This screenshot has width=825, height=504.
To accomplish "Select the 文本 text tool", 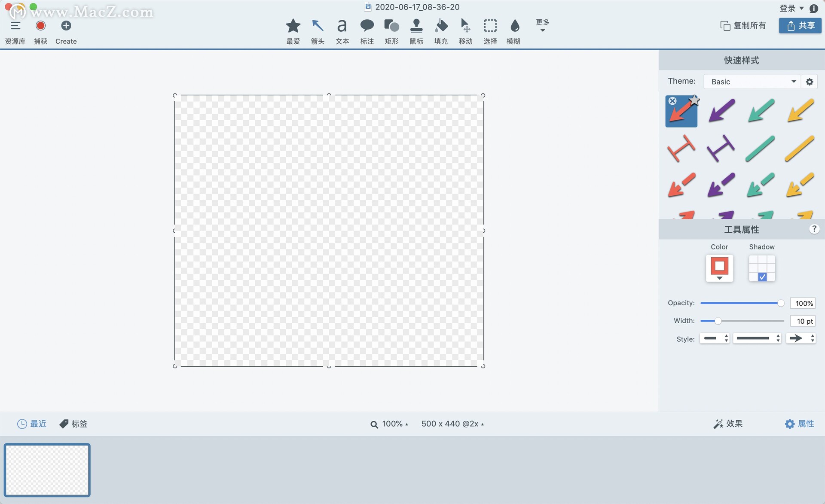I will (x=342, y=30).
